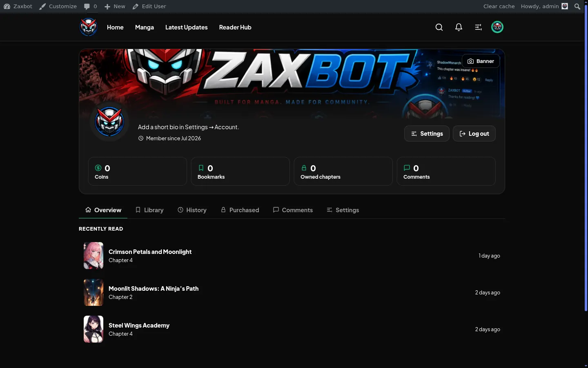Open the notifications bell
Image resolution: width=588 pixels, height=368 pixels.
click(x=459, y=27)
